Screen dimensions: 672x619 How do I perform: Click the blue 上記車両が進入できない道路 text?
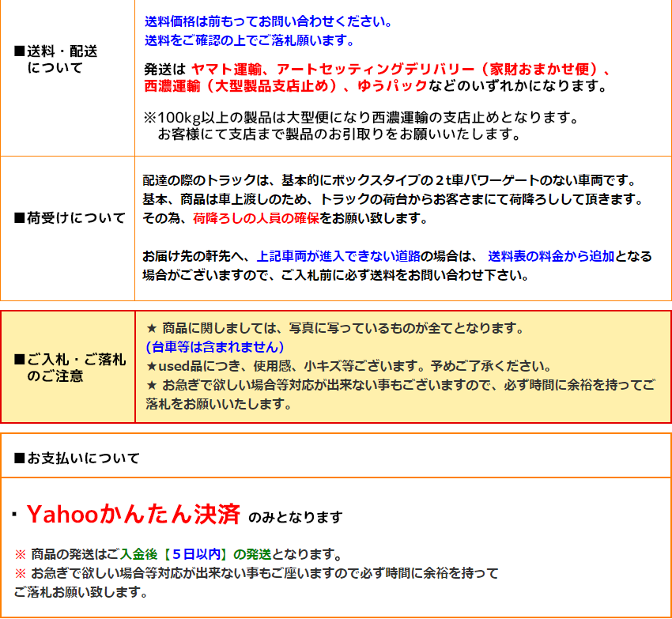point(338,256)
